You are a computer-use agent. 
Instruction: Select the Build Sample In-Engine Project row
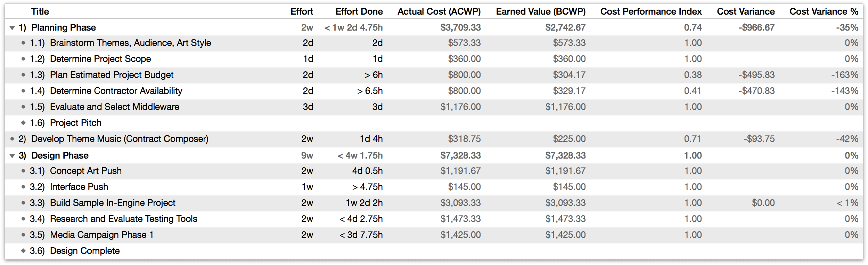(x=113, y=203)
